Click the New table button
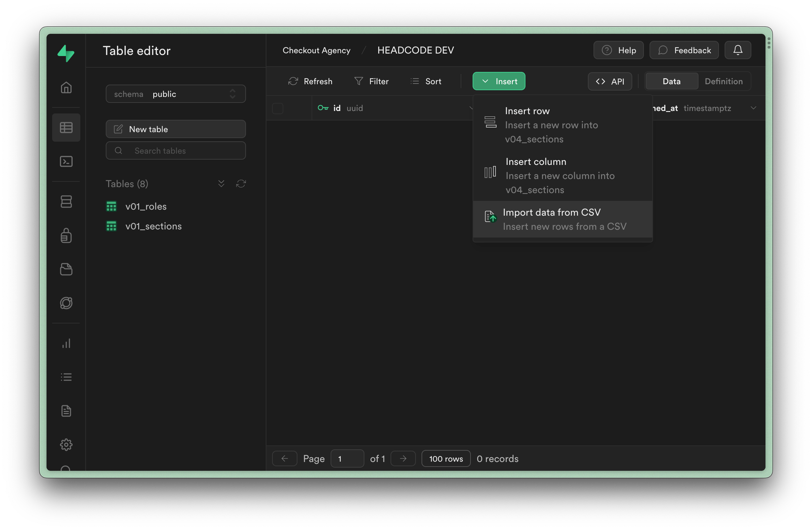The width and height of the screenshot is (812, 530). pyautogui.click(x=176, y=129)
